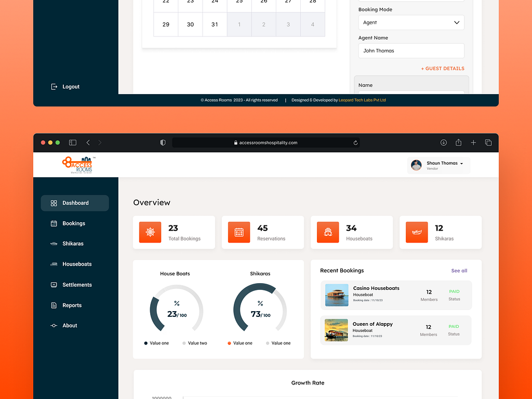
Task: Click the Logout icon in upper window
Action: 54,87
